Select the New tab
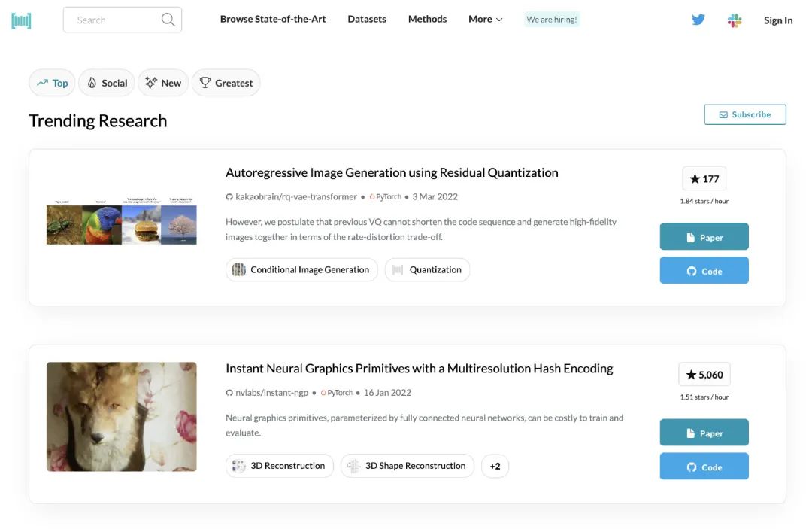 click(163, 83)
